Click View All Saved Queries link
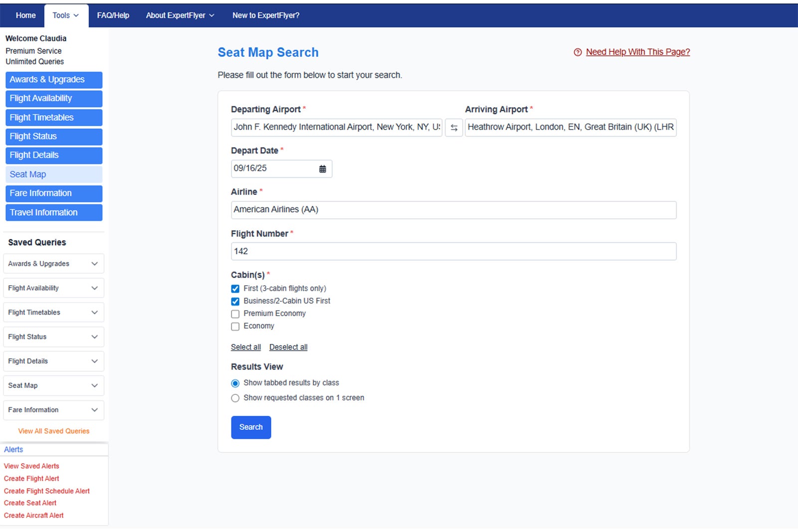Screen dimensions: 798x532 (54, 431)
